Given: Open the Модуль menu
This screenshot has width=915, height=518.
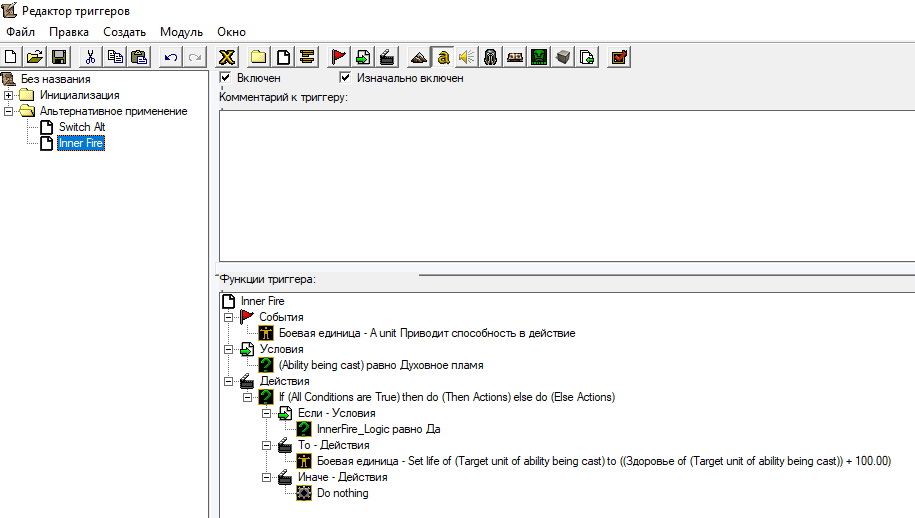Looking at the screenshot, I should pyautogui.click(x=181, y=32).
